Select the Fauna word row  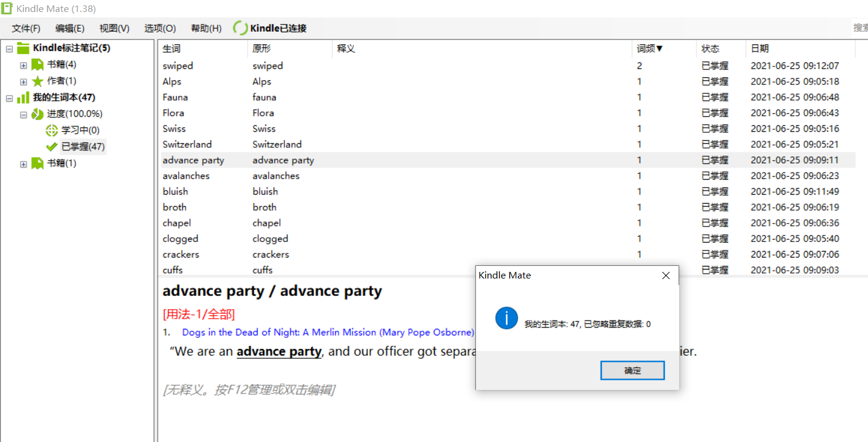507,97
